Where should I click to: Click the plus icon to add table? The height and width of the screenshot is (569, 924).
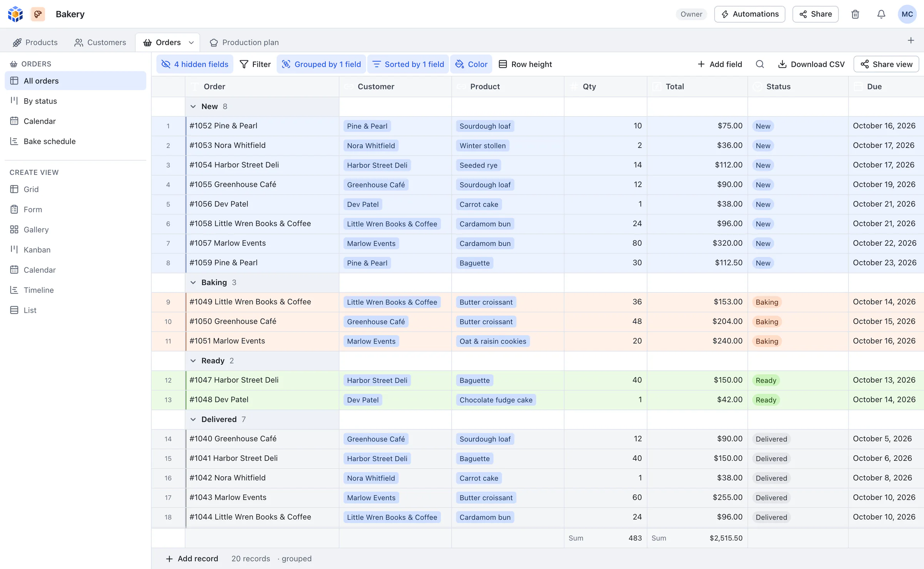click(x=911, y=40)
